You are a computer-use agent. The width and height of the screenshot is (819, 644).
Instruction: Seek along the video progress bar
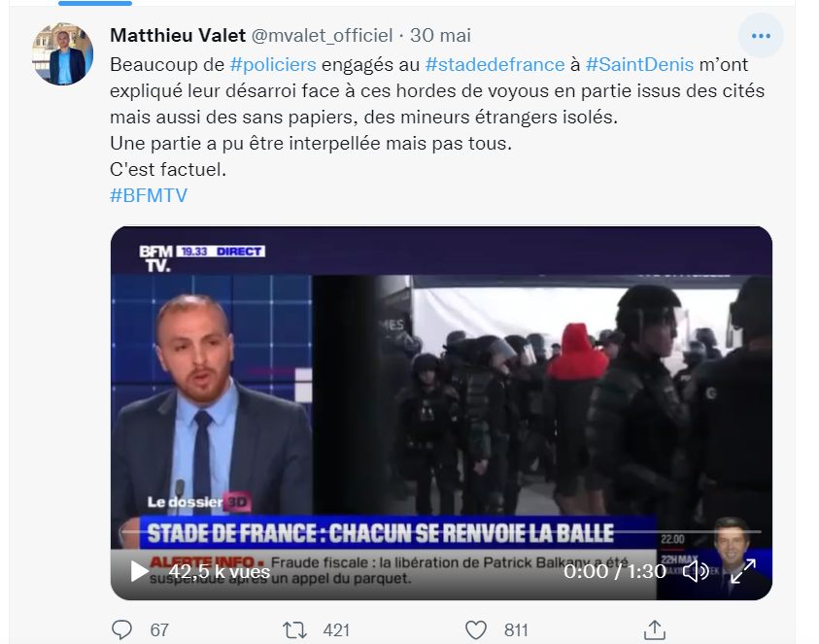[x=441, y=531]
